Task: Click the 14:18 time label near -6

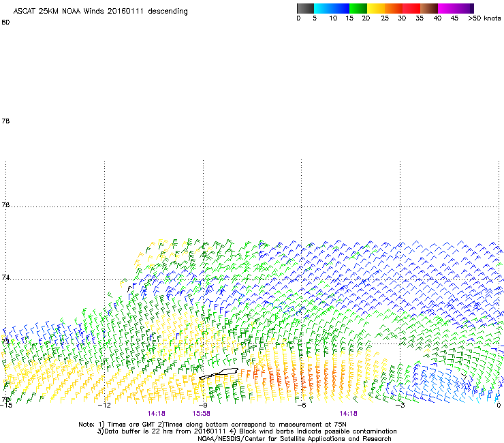Action: coord(349,414)
